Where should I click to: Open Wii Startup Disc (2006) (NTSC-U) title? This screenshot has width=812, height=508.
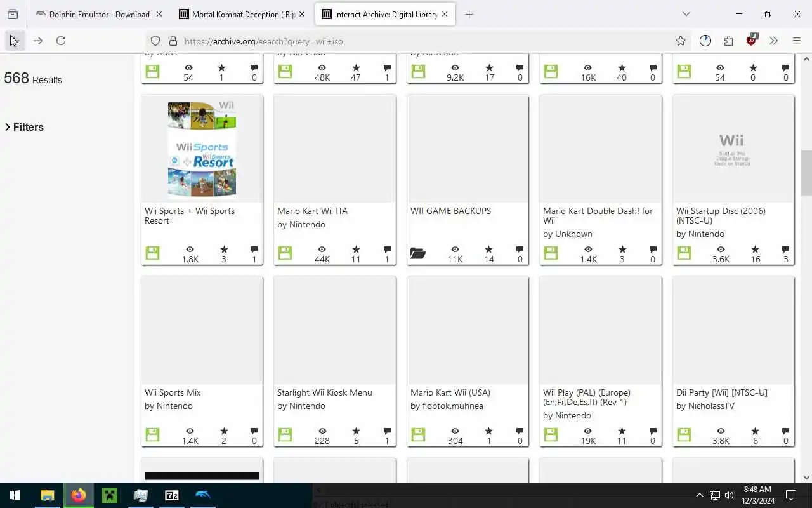721,216
